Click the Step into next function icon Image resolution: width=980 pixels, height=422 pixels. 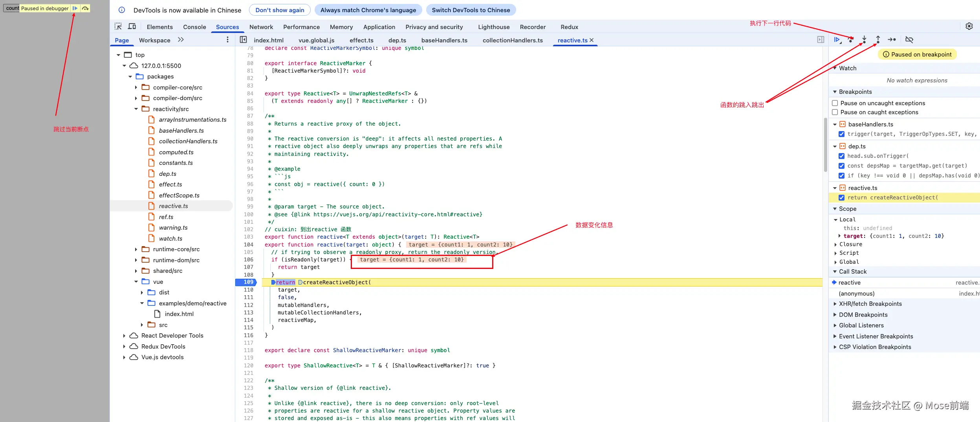pyautogui.click(x=864, y=40)
